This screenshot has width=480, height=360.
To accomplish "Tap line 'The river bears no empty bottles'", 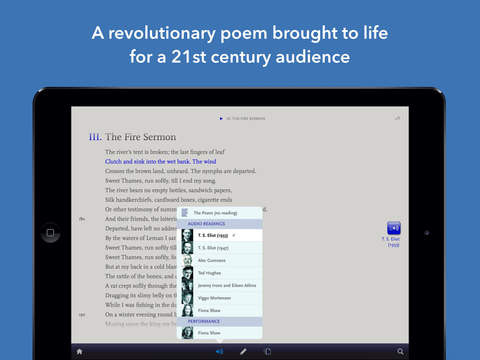I will pos(168,190).
